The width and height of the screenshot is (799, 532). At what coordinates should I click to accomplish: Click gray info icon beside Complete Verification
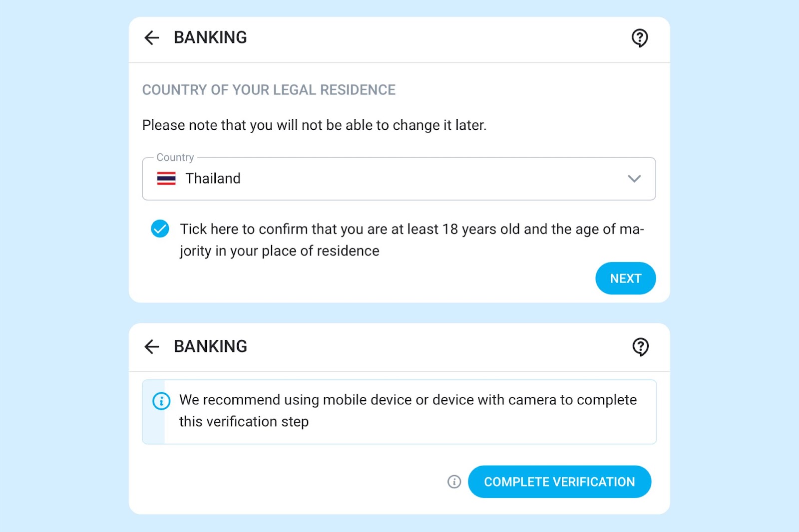(454, 482)
